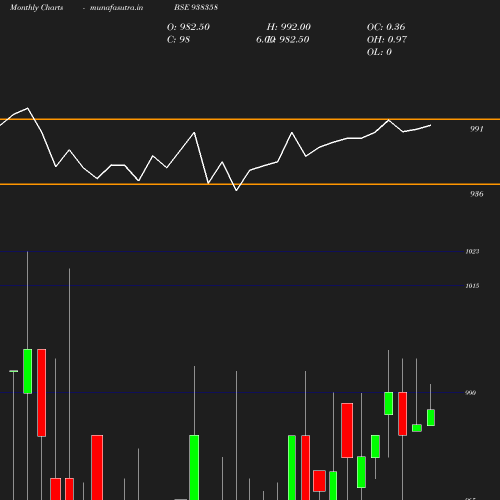Screen dimensions: 500x500
Task: Click the open value 'O: 982.50'
Action: click(x=188, y=27)
